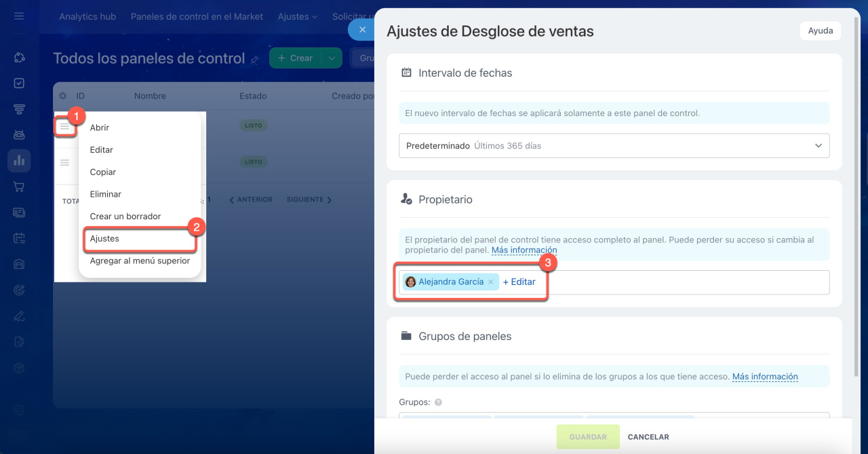Close the settings slider panel
This screenshot has width=868, height=454.
(362, 30)
